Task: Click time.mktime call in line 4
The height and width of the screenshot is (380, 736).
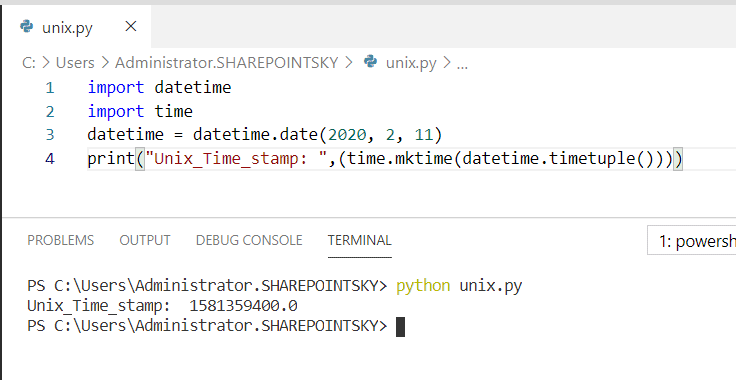Action: click(399, 159)
